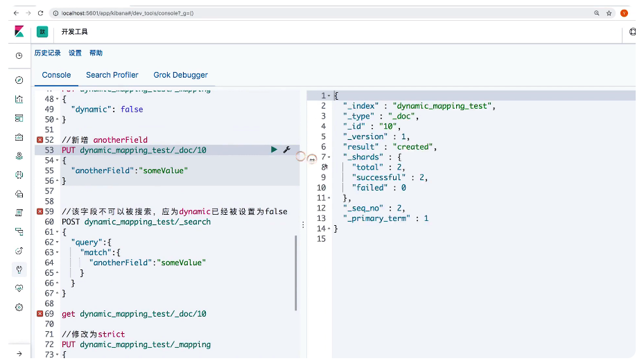Viewport: 644px width, 363px height.
Task: Click the error marker on line 52
Action: pyautogui.click(x=40, y=140)
